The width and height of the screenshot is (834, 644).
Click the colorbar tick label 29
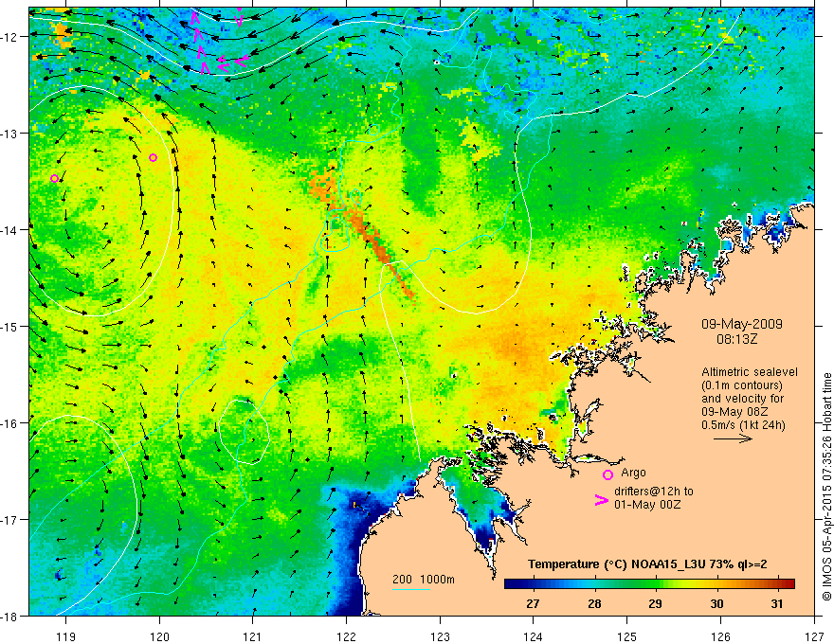(x=655, y=603)
